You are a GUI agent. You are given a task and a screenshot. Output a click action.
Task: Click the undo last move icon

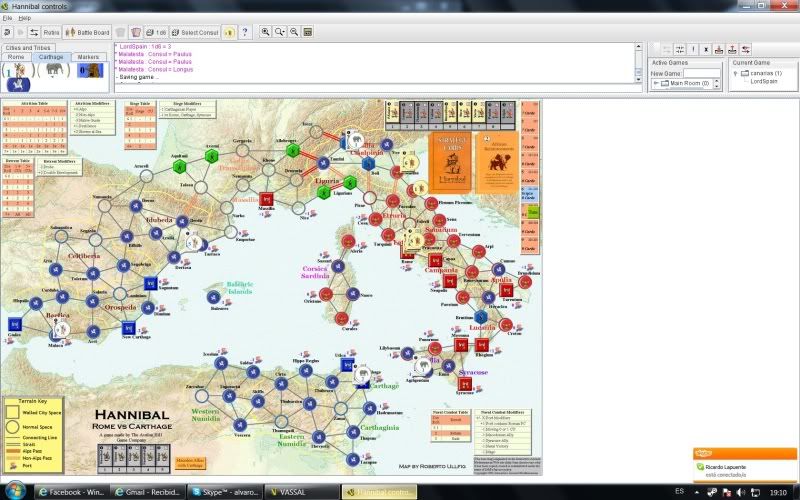(7, 32)
